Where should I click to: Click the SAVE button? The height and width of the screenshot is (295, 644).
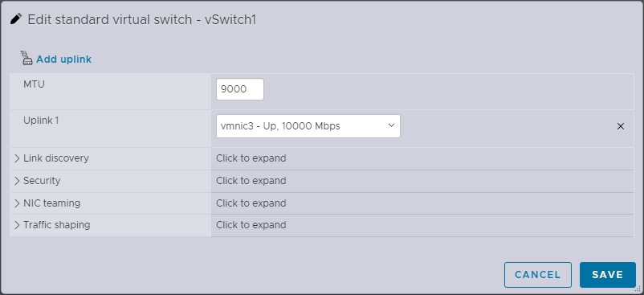coord(607,275)
